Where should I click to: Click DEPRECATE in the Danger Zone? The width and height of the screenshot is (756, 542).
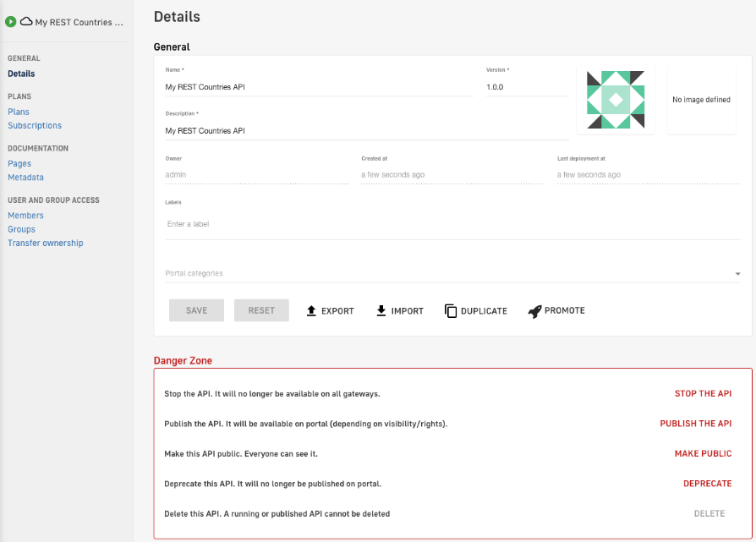click(708, 483)
